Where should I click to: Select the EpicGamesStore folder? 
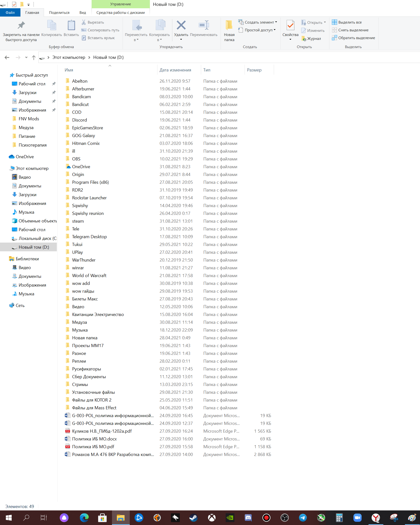pyautogui.click(x=87, y=128)
